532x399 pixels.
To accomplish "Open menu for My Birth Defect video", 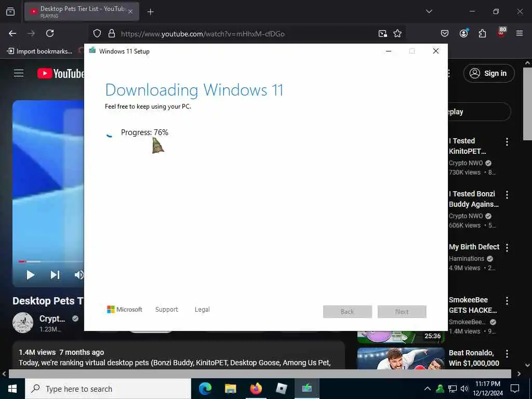I will pos(507,248).
